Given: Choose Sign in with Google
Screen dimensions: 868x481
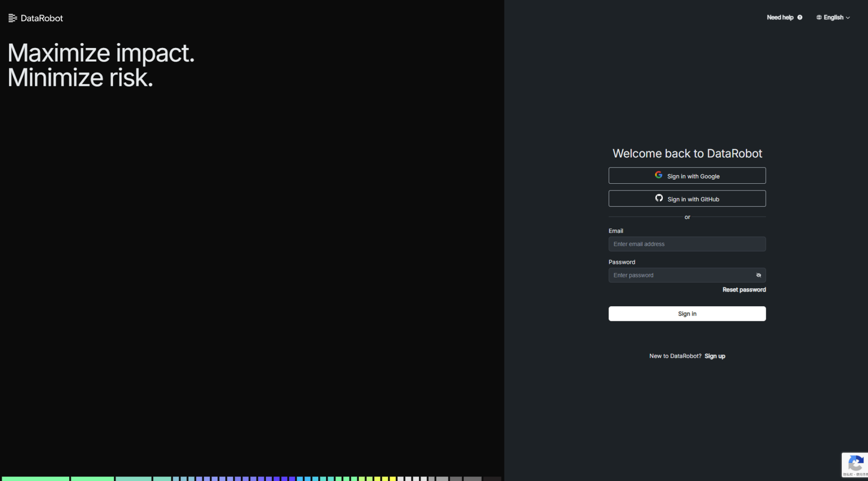Looking at the screenshot, I should [x=687, y=176].
